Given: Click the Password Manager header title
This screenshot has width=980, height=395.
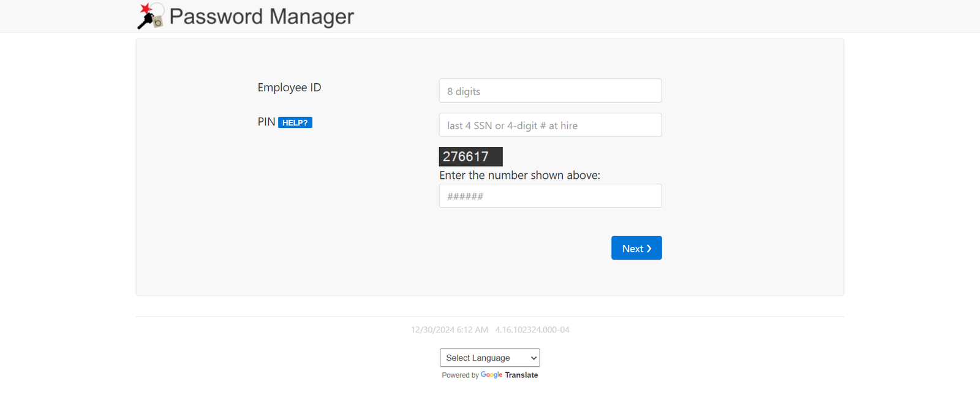Looking at the screenshot, I should coord(262,17).
